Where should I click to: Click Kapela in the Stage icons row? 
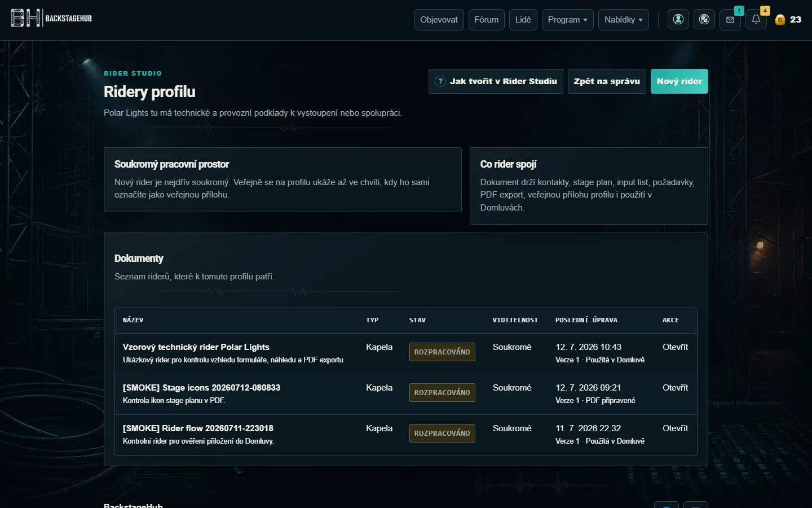point(379,388)
